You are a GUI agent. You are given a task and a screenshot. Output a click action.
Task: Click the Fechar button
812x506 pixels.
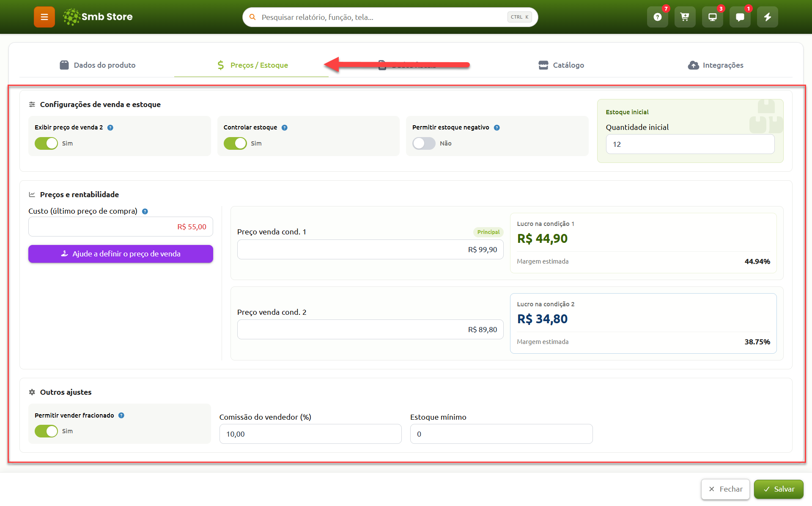[725, 489]
